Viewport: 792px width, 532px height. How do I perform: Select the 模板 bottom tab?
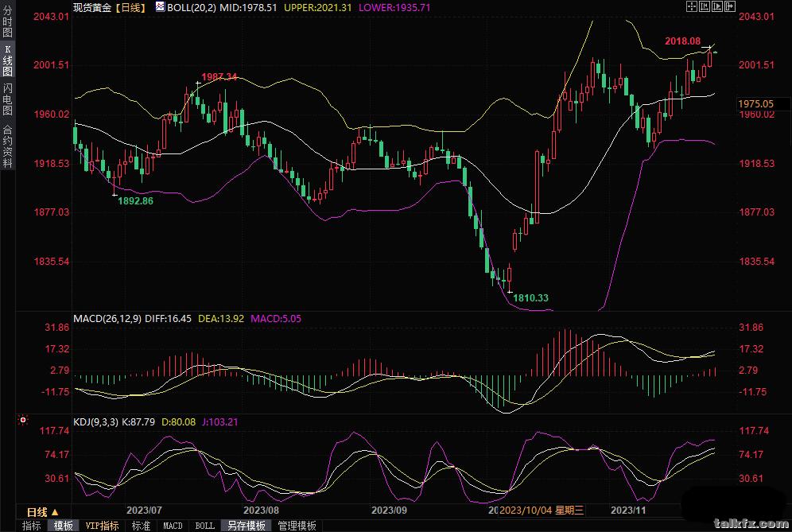(x=63, y=526)
